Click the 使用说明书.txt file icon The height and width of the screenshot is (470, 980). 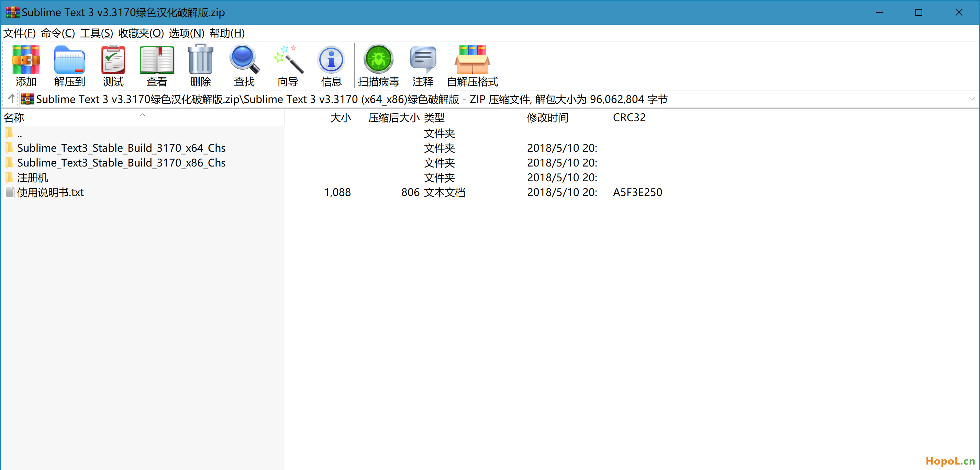10,192
